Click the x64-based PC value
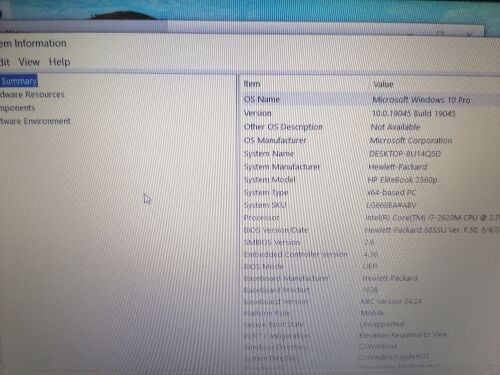500x375 pixels. pos(391,193)
